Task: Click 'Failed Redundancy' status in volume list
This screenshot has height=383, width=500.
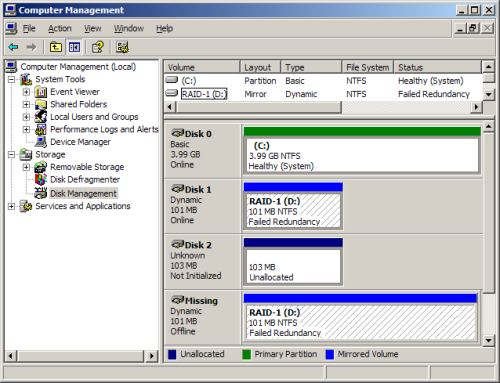Action: point(434,94)
